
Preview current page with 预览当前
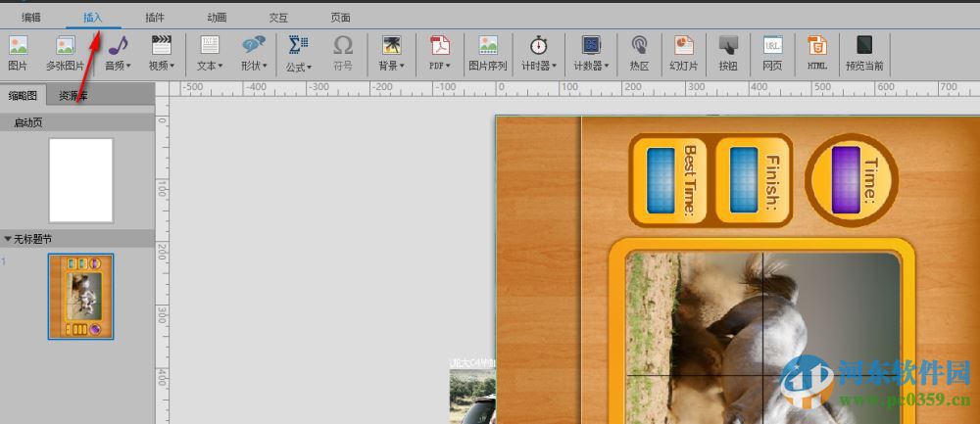[864, 52]
